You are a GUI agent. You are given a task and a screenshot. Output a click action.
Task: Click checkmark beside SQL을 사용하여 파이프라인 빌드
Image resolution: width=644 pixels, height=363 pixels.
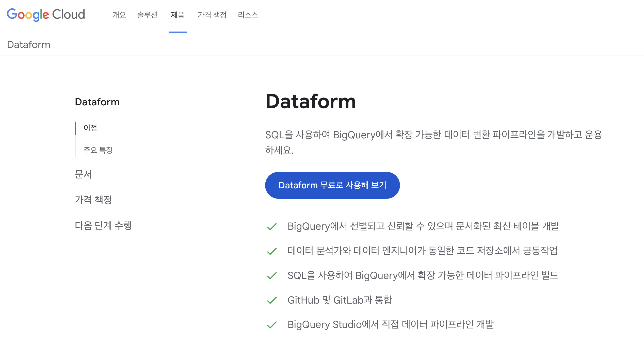[272, 276]
